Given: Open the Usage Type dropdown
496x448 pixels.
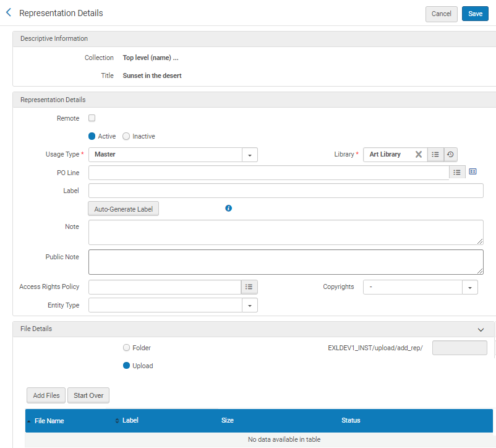Looking at the screenshot, I should tap(249, 155).
